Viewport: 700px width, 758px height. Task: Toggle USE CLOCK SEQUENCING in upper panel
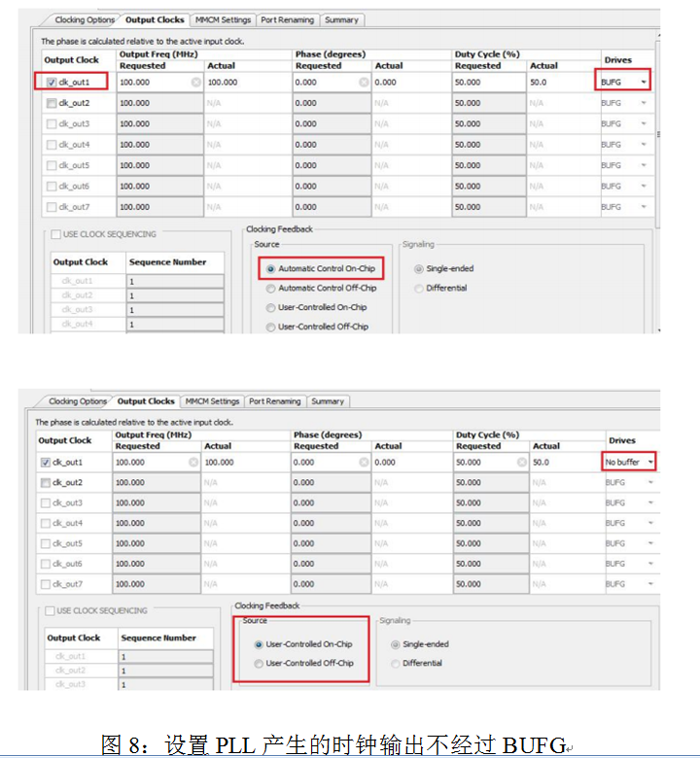click(x=55, y=234)
